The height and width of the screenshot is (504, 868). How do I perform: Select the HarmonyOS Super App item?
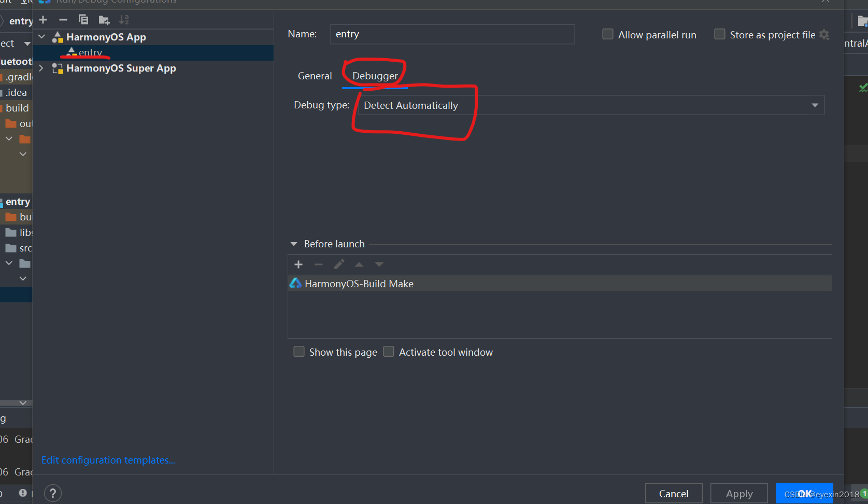[121, 68]
